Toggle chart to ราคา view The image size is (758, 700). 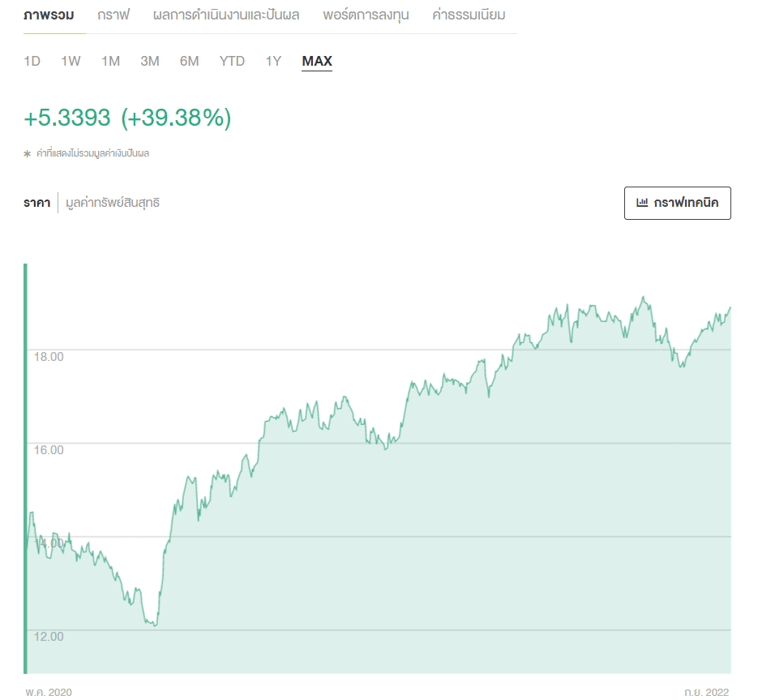tap(36, 203)
